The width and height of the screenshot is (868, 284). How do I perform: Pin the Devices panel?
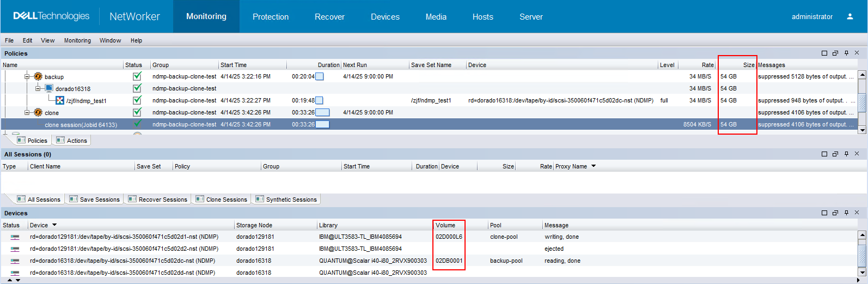(x=846, y=213)
